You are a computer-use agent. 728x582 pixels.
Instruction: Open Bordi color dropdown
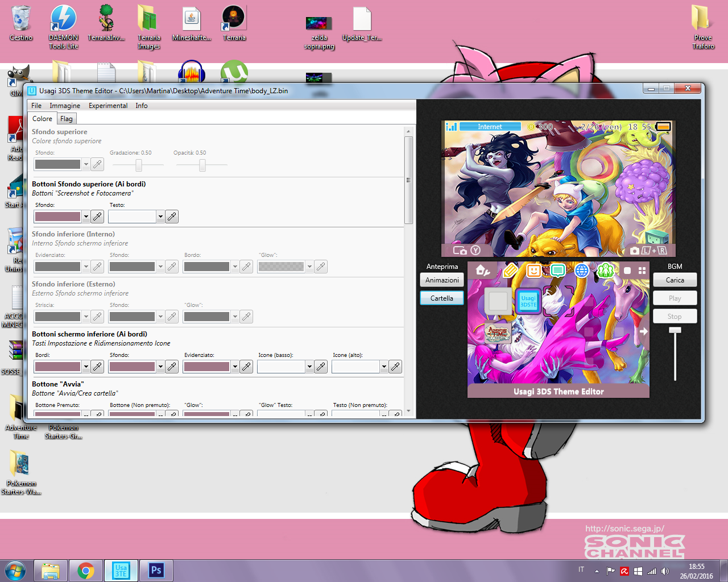(x=86, y=367)
